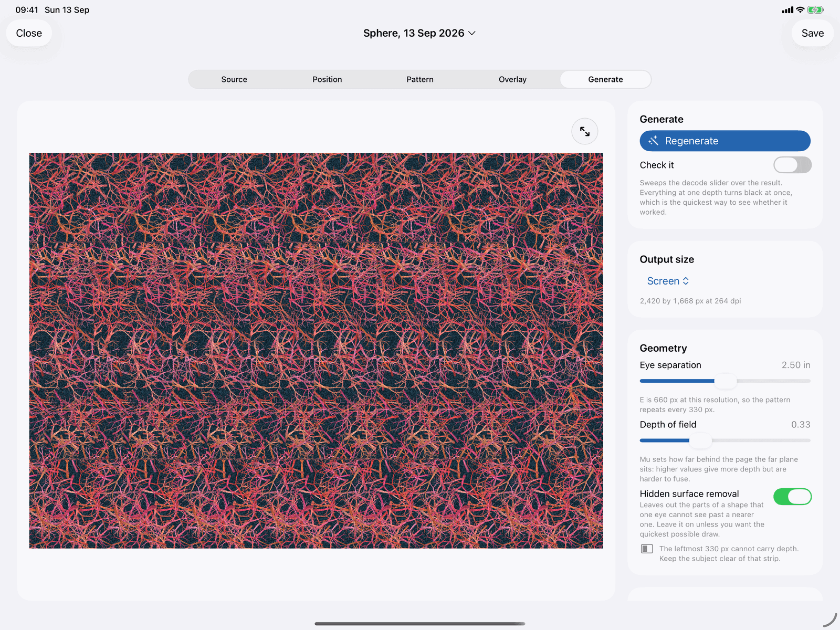The height and width of the screenshot is (630, 840).
Task: Tap the generated stereogram preview
Action: (316, 351)
